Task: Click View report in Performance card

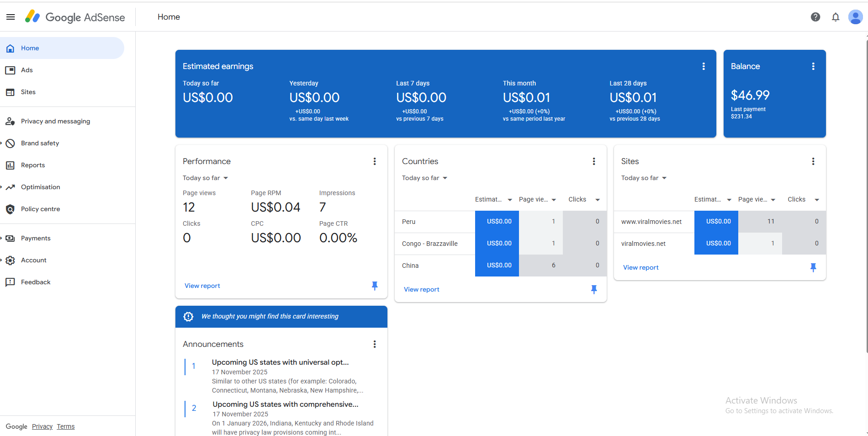Action: point(202,286)
